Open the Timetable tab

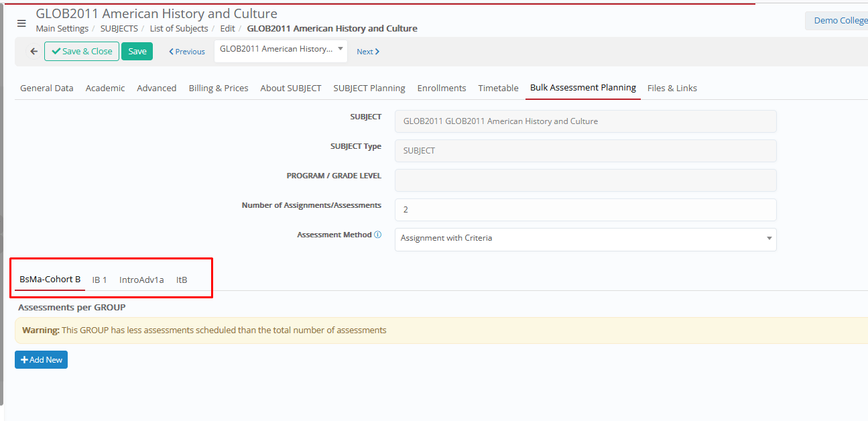tap(498, 88)
